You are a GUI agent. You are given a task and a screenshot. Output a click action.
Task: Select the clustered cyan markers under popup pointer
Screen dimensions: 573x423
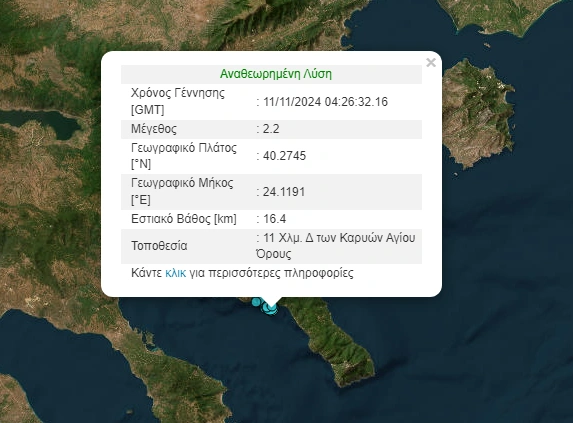point(270,309)
